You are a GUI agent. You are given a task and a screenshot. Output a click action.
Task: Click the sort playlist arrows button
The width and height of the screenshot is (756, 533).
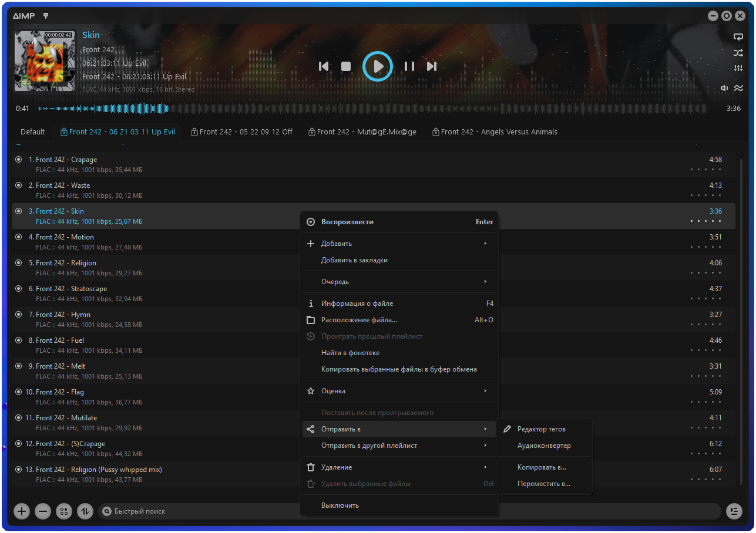click(85, 511)
